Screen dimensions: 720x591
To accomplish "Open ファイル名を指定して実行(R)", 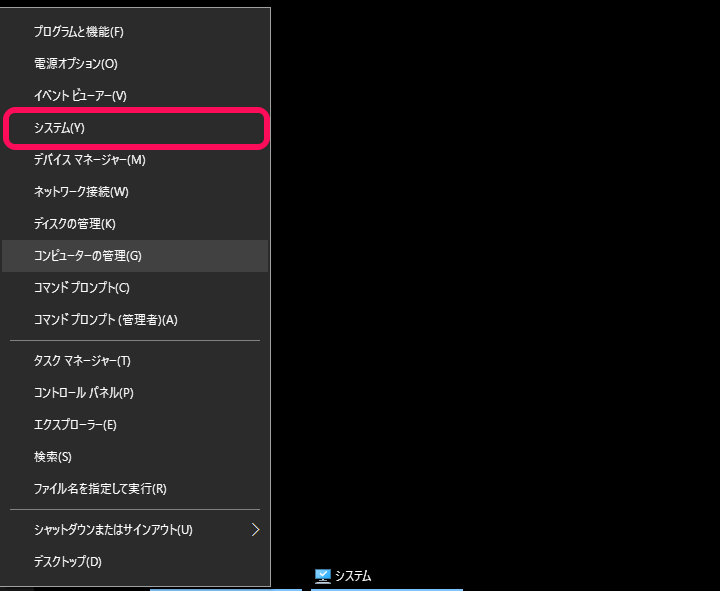I will pos(135,489).
